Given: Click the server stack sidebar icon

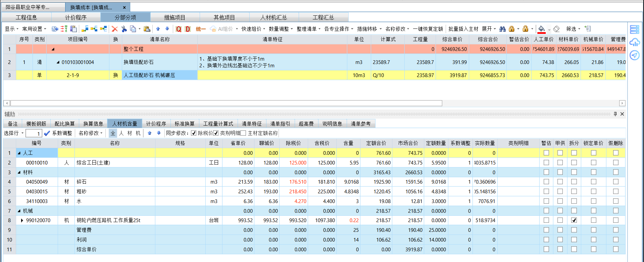Looking at the screenshot, I should pyautogui.click(x=635, y=29).
